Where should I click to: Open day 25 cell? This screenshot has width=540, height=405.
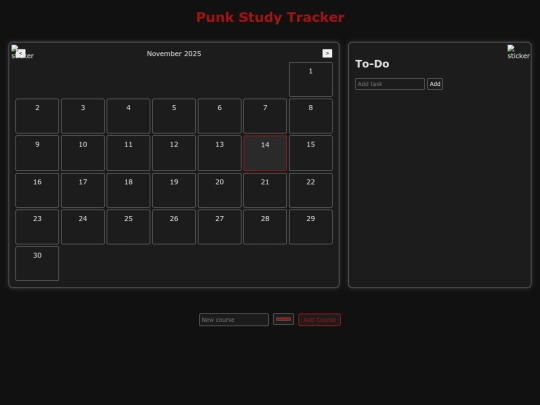click(x=128, y=227)
